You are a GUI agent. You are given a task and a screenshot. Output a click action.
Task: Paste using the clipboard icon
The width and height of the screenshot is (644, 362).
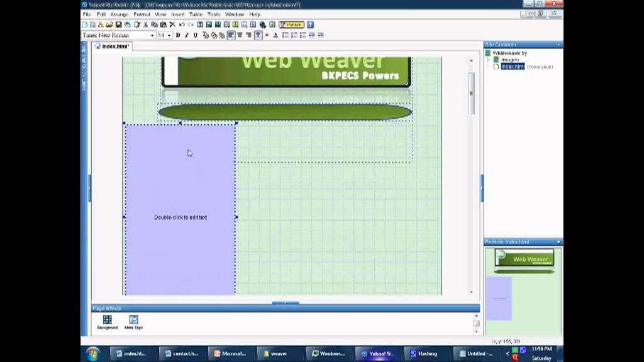click(x=163, y=25)
